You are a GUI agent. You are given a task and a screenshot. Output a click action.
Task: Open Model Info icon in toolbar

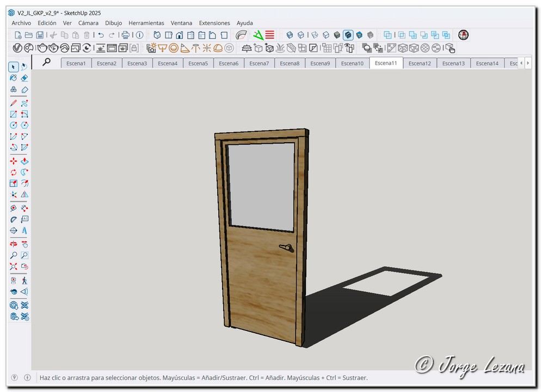(x=139, y=35)
